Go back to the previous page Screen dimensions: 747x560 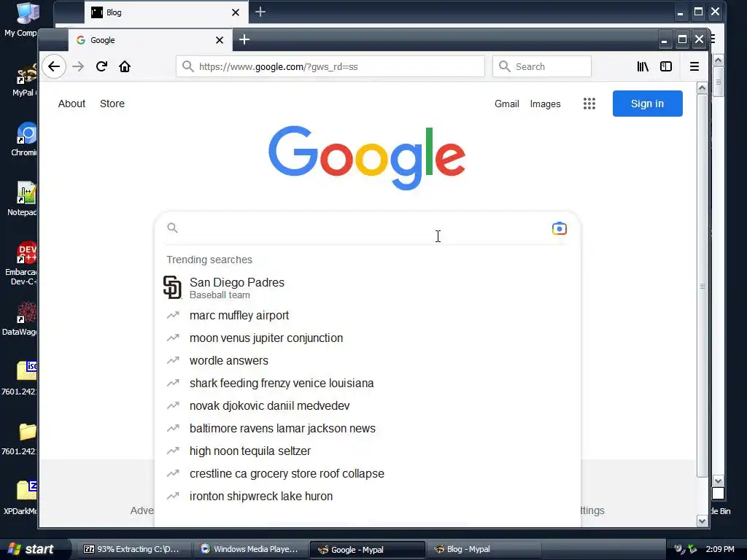[54, 66]
